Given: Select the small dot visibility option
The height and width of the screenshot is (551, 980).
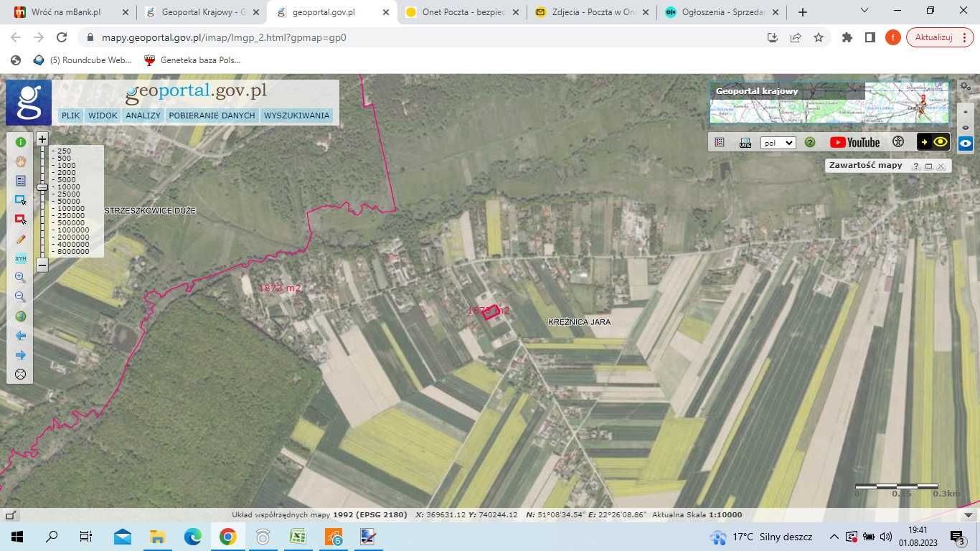Looking at the screenshot, I should (x=966, y=112).
